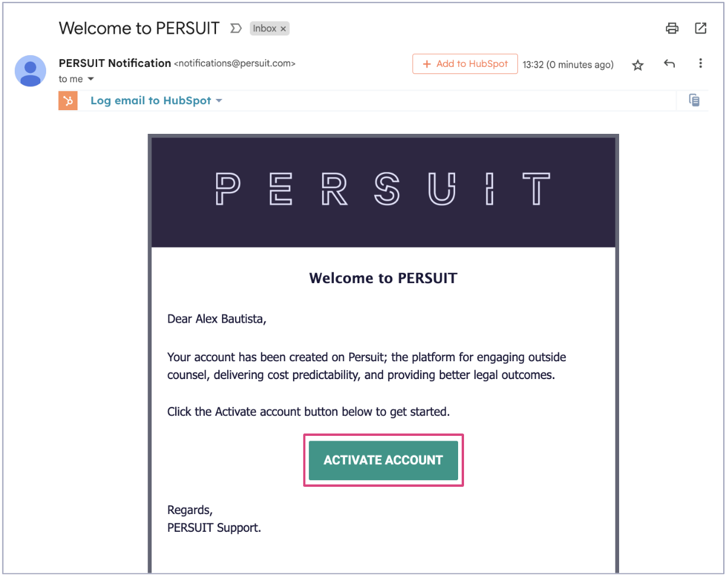Print this email using the printer icon
This screenshot has height=578, width=728.
point(672,28)
